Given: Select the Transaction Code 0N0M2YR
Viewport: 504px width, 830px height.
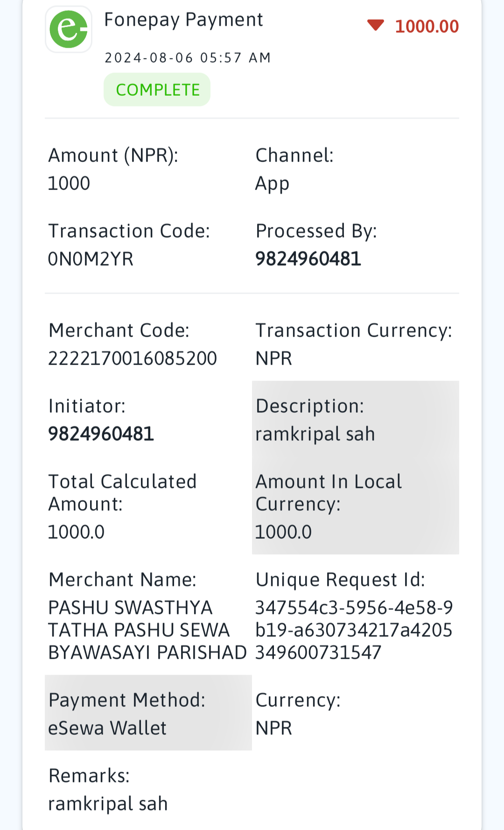Looking at the screenshot, I should click(91, 259).
